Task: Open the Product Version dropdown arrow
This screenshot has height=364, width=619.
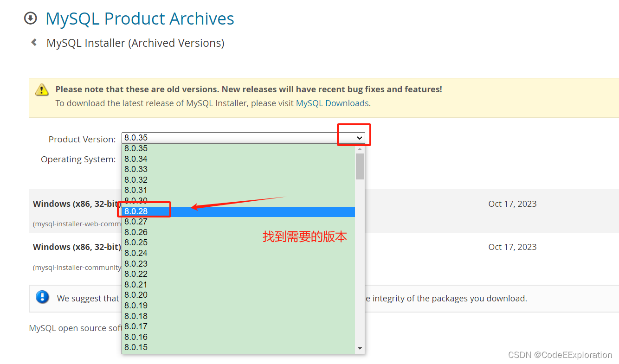Action: tap(359, 138)
